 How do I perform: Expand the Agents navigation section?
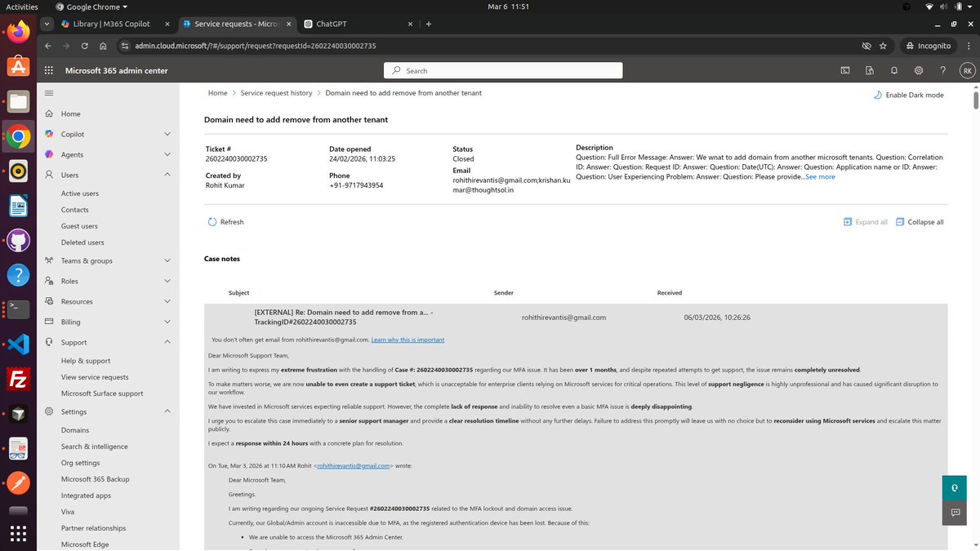[x=167, y=154]
